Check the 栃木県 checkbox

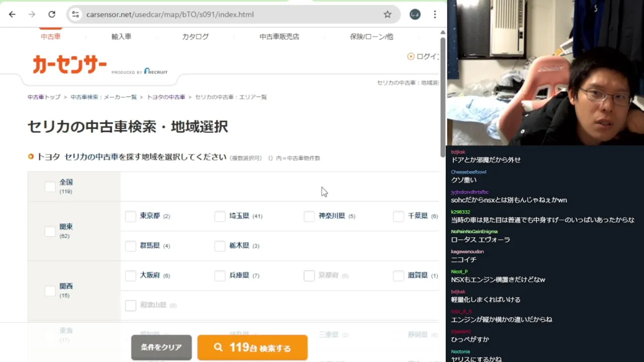(220, 246)
